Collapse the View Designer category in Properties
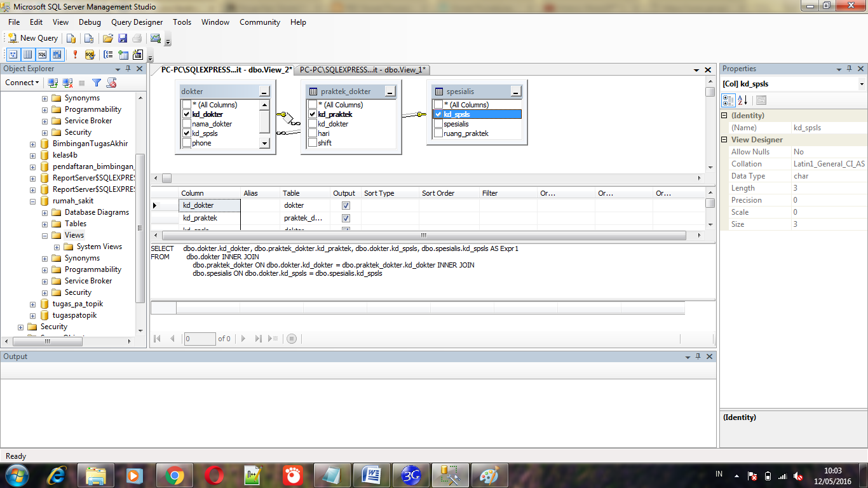This screenshot has height=488, width=868. point(724,140)
